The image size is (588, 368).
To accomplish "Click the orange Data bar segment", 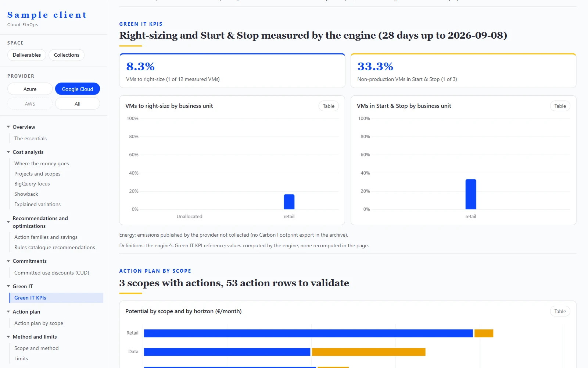I will (369, 352).
